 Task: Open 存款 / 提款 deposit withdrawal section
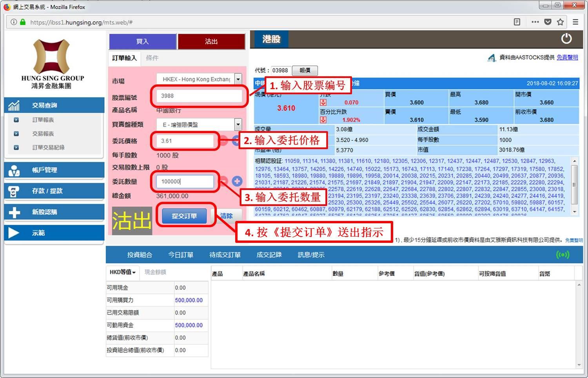click(54, 191)
